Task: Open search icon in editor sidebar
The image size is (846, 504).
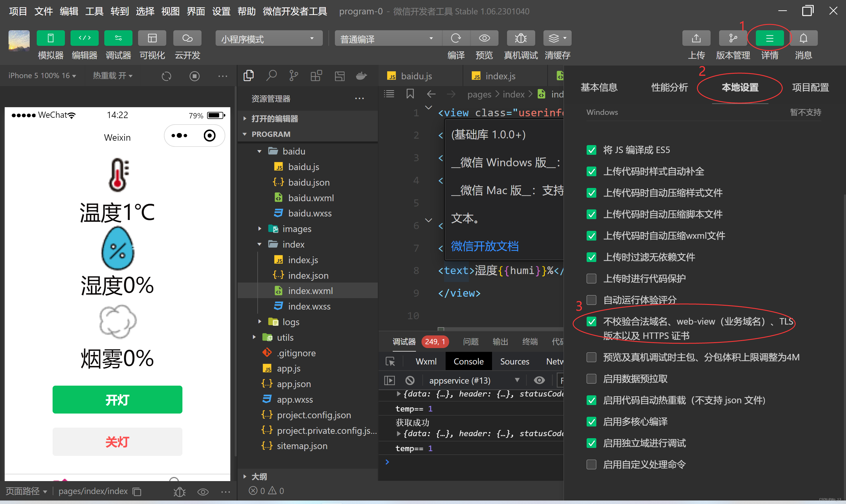Action: [x=271, y=75]
